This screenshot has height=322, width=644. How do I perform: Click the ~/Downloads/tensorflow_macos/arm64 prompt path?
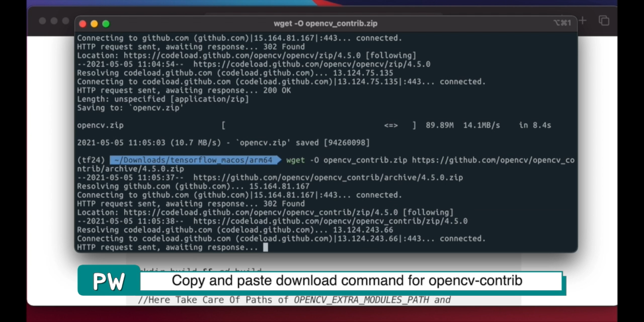point(193,160)
